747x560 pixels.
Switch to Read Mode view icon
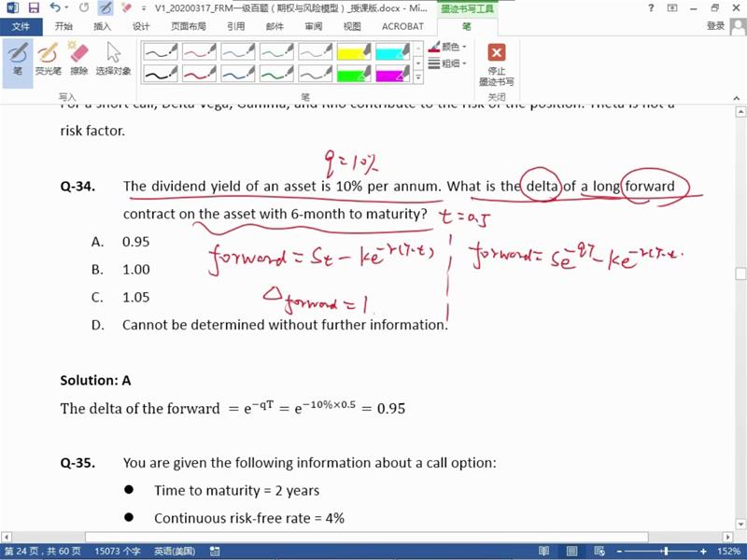click(543, 552)
